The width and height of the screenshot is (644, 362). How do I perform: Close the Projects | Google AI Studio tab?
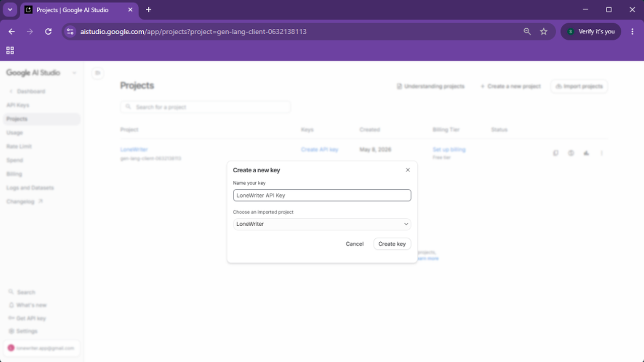pyautogui.click(x=130, y=10)
